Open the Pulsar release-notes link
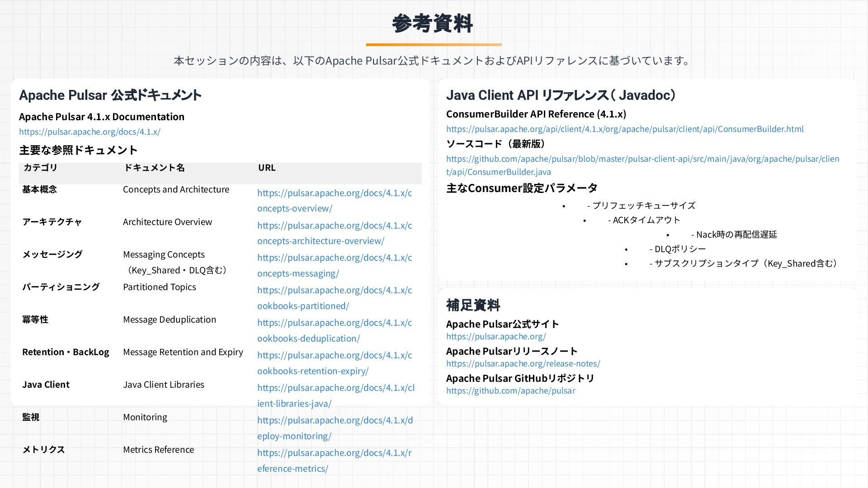 pos(523,363)
